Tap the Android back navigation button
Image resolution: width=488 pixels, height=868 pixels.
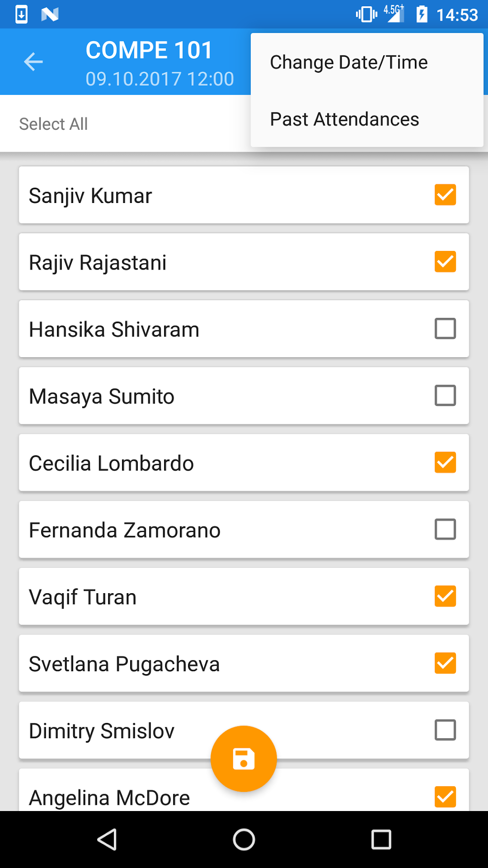pos(107,839)
